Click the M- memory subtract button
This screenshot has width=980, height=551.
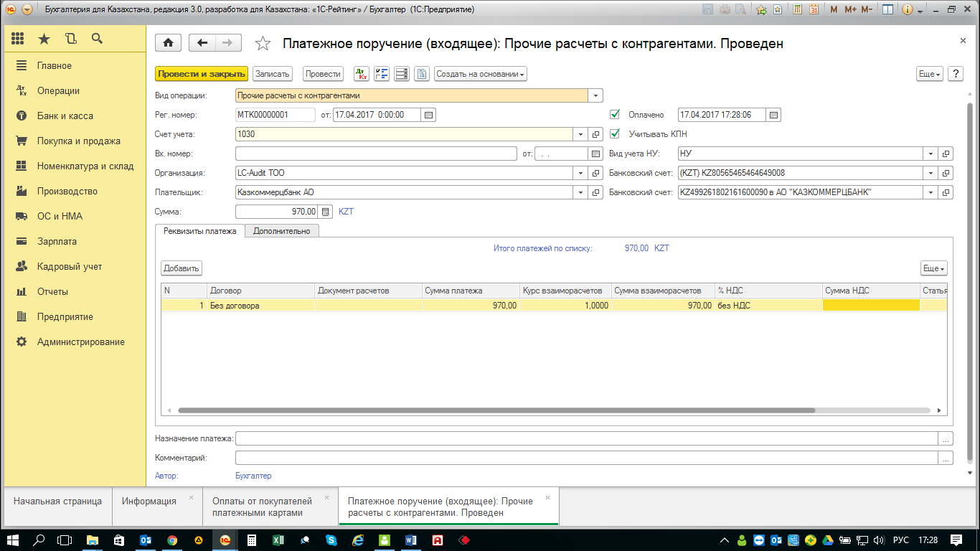point(867,10)
